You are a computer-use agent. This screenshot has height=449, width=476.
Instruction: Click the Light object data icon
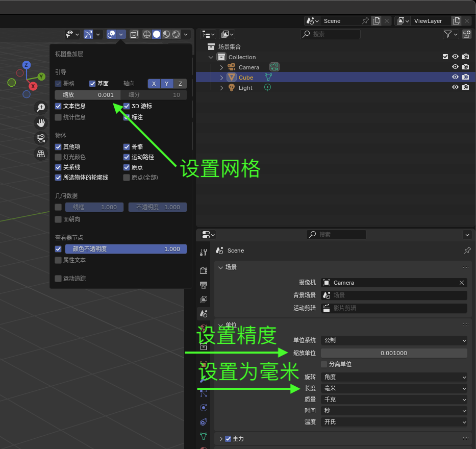[x=267, y=87]
